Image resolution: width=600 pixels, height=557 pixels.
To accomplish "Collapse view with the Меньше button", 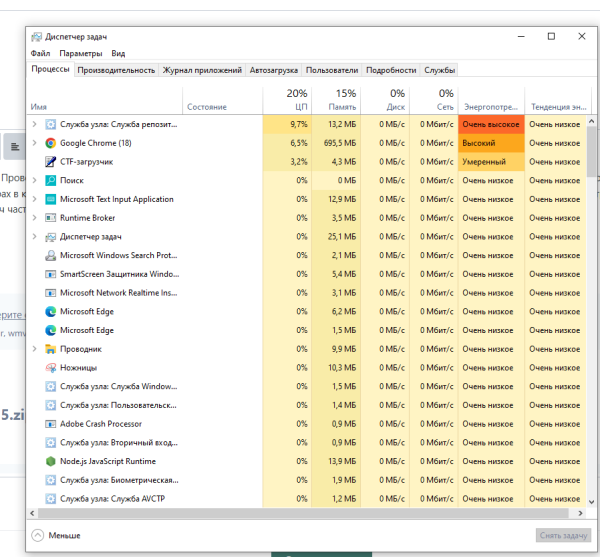I will coord(57,535).
